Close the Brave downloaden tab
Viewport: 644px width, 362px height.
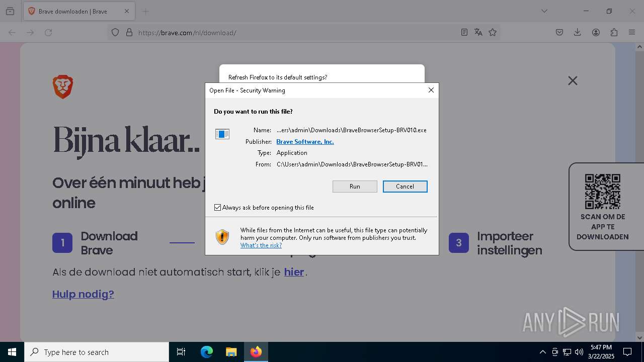point(127,11)
